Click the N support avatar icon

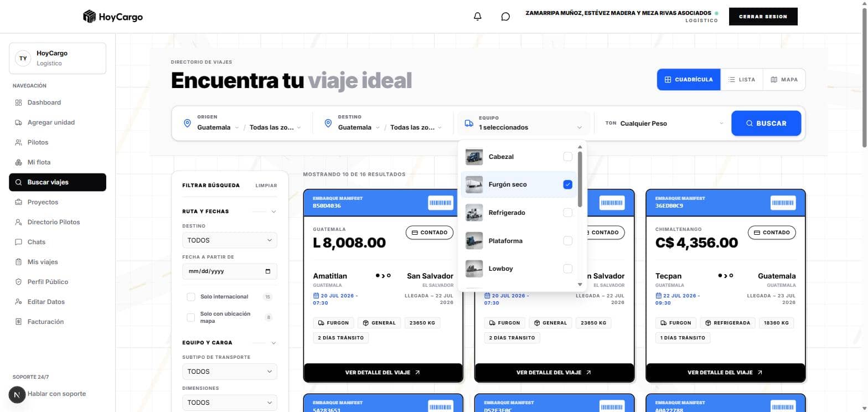17,395
